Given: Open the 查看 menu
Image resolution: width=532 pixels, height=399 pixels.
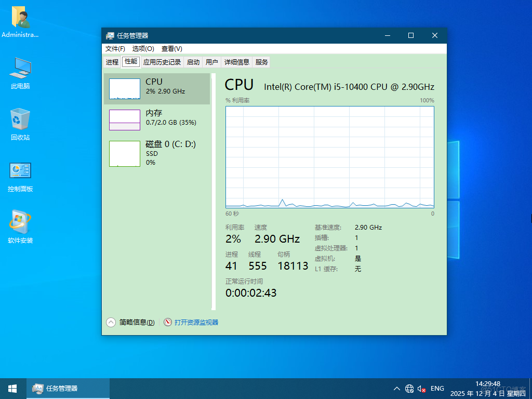Looking at the screenshot, I should (x=171, y=48).
